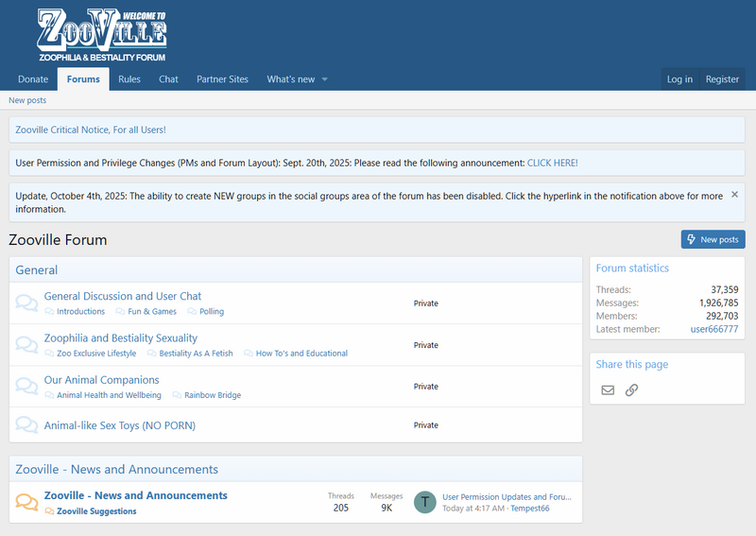The height and width of the screenshot is (536, 756).
Task: Open the Donate menu item
Action: [33, 79]
